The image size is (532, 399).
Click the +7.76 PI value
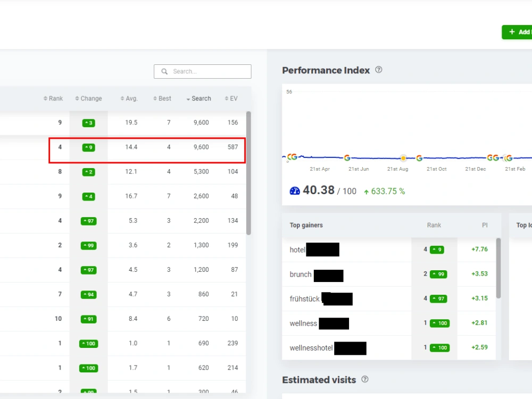tap(479, 250)
